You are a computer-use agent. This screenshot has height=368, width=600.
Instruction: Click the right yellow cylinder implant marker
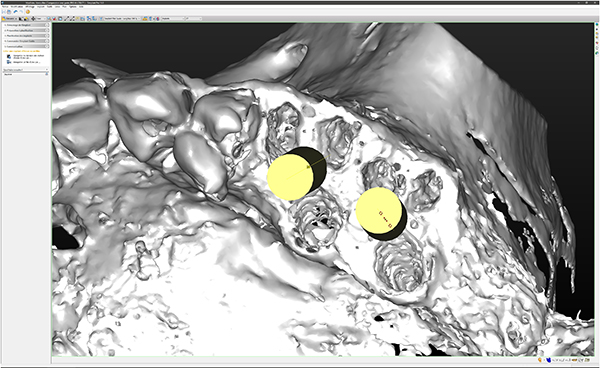tap(379, 210)
